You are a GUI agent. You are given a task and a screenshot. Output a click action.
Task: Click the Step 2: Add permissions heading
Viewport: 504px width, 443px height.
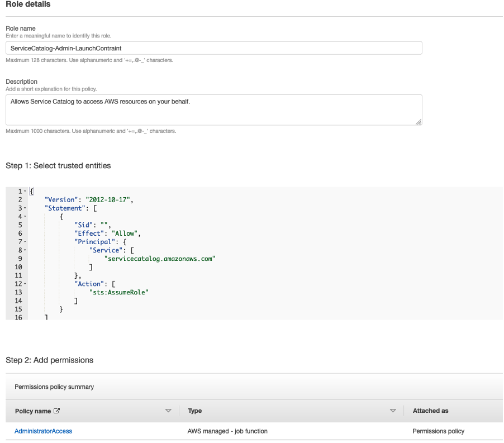[x=50, y=360]
